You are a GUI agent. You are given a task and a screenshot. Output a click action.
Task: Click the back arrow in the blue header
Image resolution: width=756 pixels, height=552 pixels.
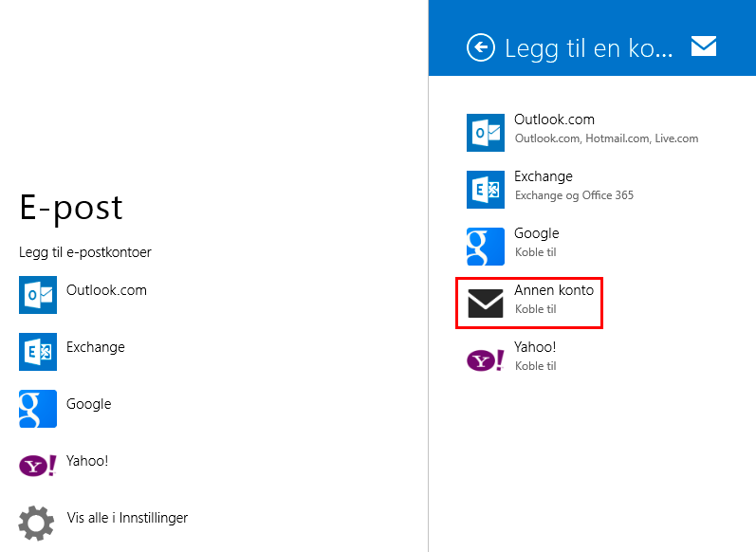tap(481, 47)
